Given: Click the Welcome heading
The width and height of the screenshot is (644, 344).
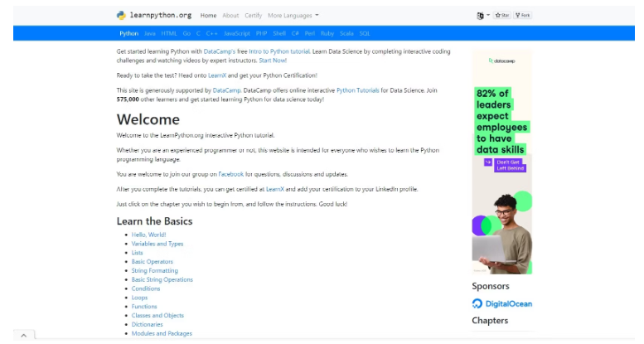Looking at the screenshot, I should click(148, 119).
